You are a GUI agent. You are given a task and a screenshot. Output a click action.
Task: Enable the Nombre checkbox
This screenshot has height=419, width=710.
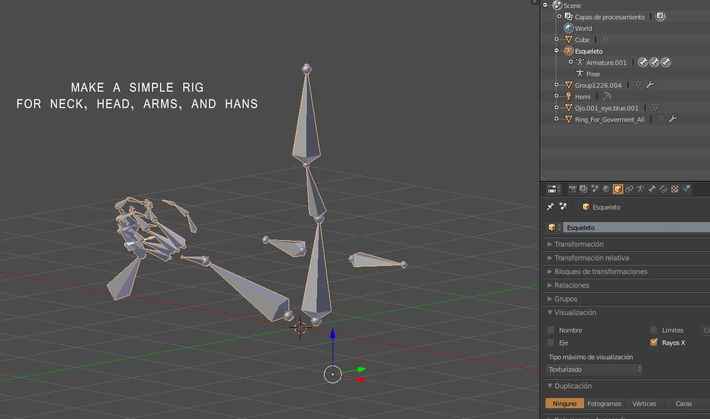(x=551, y=330)
